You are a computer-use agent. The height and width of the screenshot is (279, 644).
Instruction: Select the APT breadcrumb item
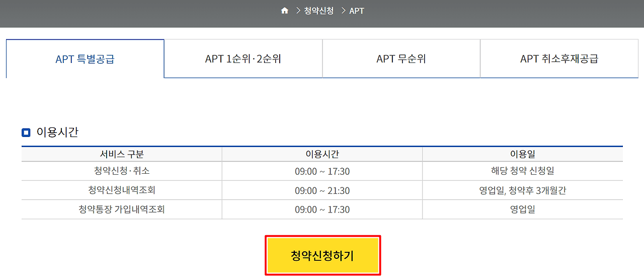(x=357, y=11)
